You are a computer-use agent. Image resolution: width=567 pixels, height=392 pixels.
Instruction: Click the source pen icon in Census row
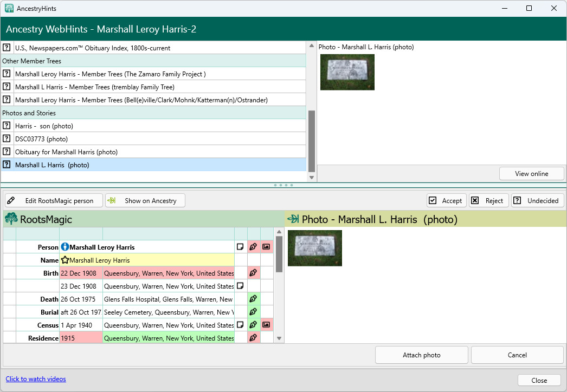[254, 325]
